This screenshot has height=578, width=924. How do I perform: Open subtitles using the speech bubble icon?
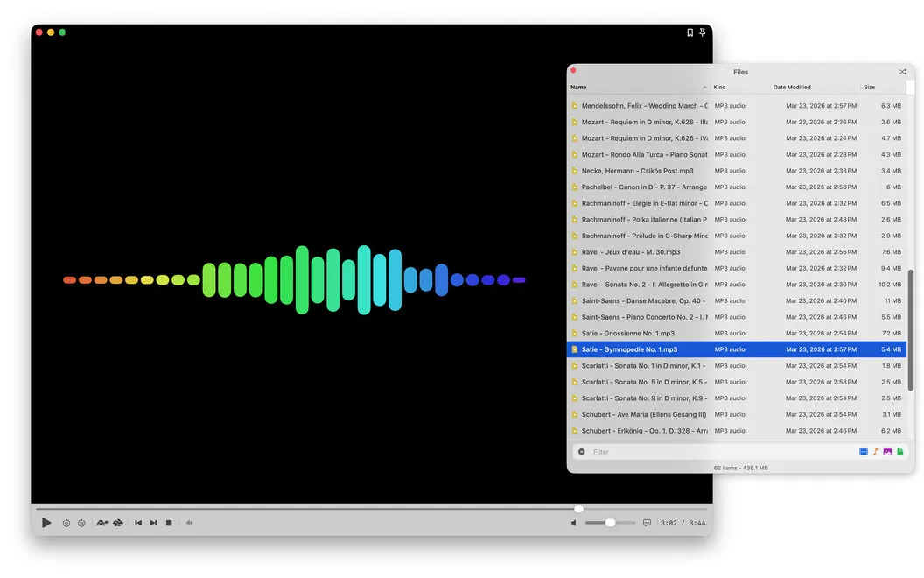pyautogui.click(x=647, y=523)
